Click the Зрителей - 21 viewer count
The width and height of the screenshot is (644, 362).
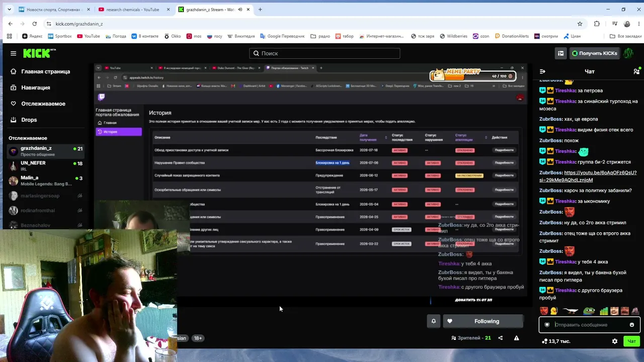pyautogui.click(x=471, y=338)
